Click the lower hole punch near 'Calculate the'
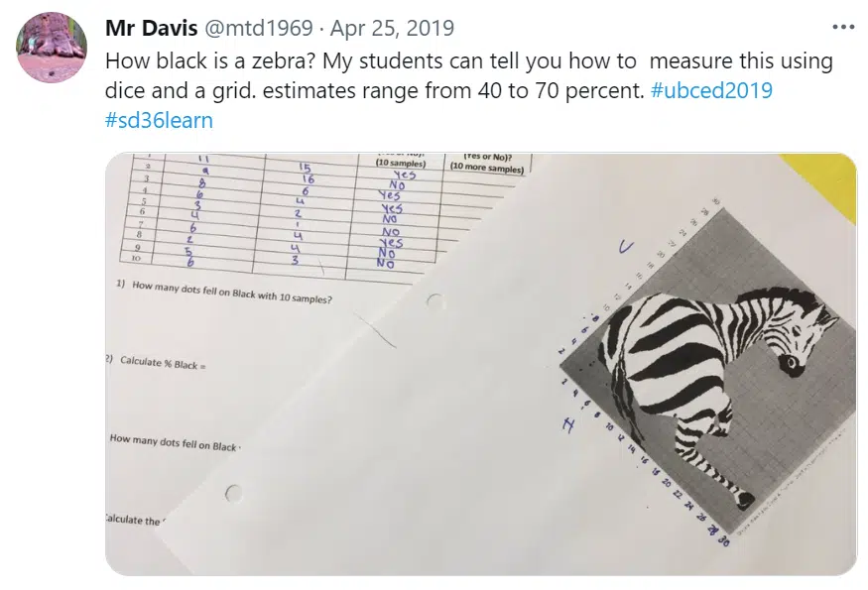Image resolution: width=868 pixels, height=590 pixels. [x=233, y=492]
